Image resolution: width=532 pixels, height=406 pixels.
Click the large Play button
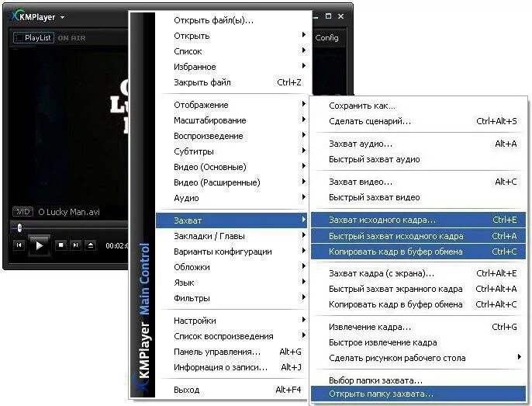coord(39,245)
